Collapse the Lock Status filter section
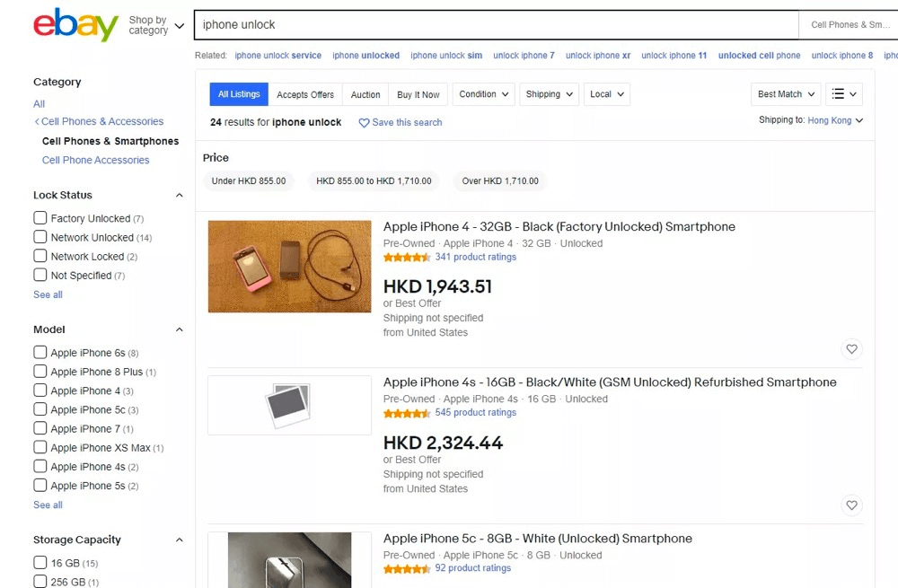Screen dimensions: 898x588 pyautogui.click(x=179, y=196)
